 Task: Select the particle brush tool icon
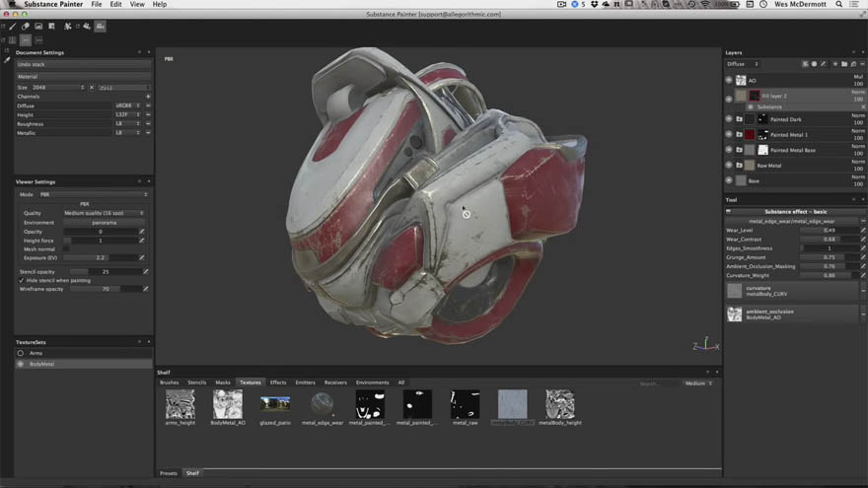67,26
